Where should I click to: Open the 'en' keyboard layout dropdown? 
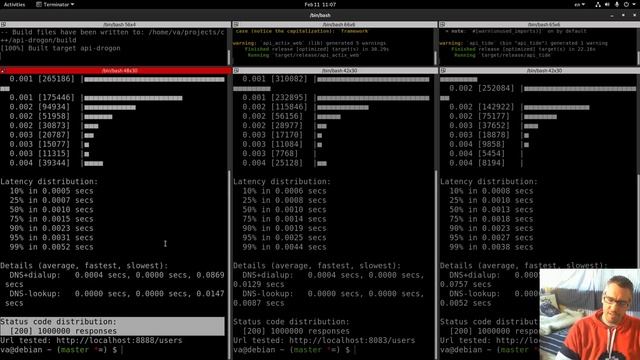click(x=580, y=4)
